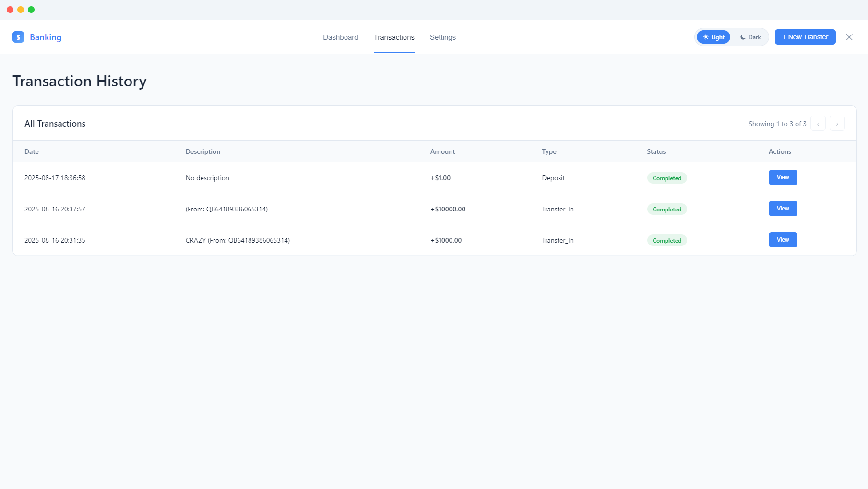
Task: Go to next page of transactions
Action: tap(837, 124)
